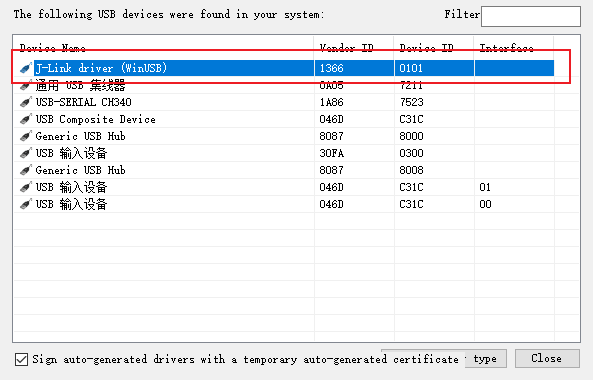Toggle the sign auto-generated drivers checkbox
The image size is (593, 380).
click(x=22, y=359)
